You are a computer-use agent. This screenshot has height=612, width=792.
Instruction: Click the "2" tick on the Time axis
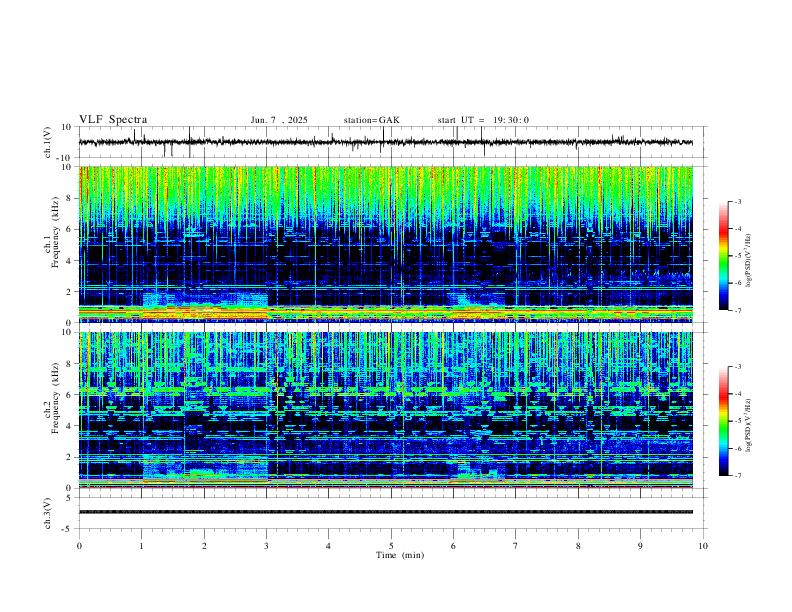[204, 546]
